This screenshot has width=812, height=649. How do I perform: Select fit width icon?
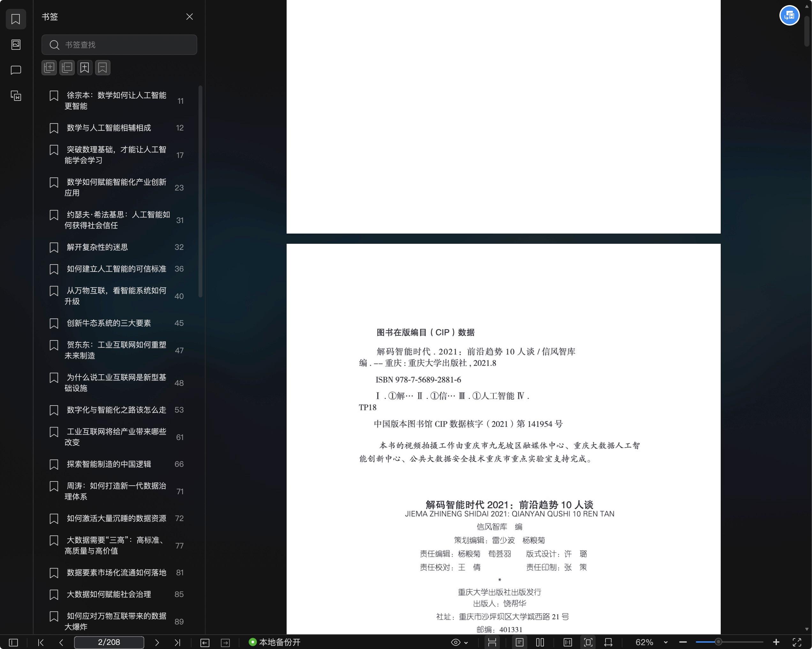(608, 642)
